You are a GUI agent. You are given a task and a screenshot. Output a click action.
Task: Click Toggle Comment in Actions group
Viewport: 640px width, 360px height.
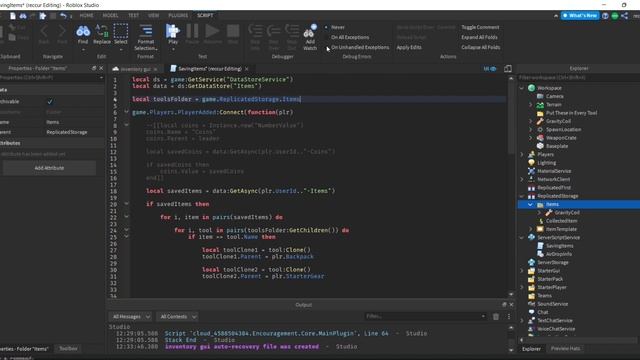pos(480,27)
